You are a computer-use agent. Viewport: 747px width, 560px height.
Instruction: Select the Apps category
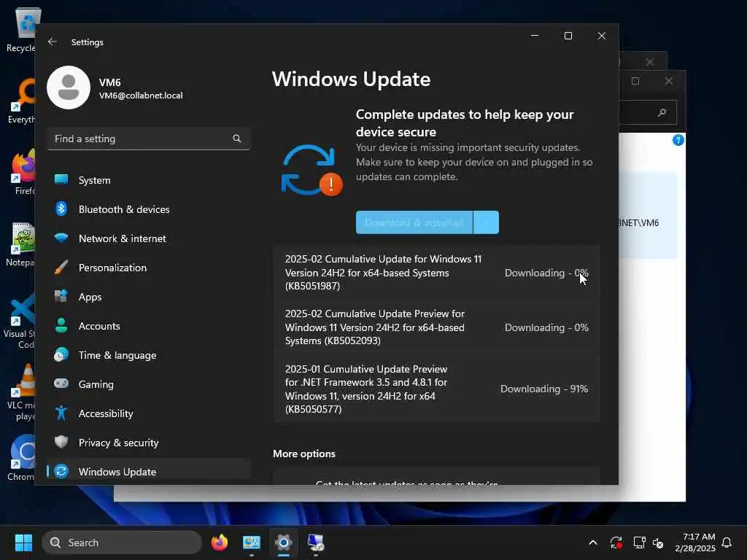click(149, 297)
